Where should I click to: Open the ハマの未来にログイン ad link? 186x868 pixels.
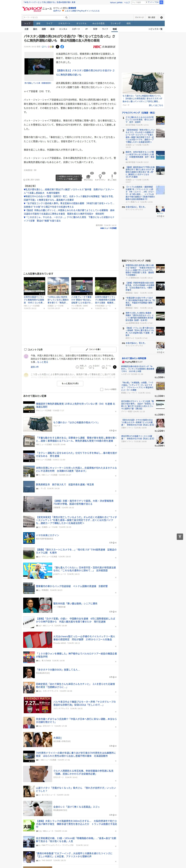tap(48, 535)
